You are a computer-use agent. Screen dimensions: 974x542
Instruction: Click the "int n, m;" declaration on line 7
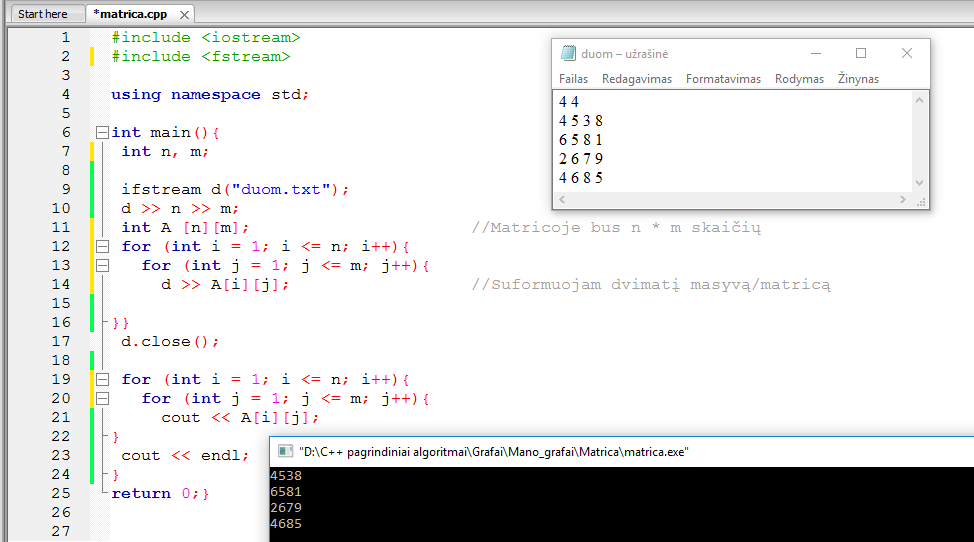tap(165, 151)
